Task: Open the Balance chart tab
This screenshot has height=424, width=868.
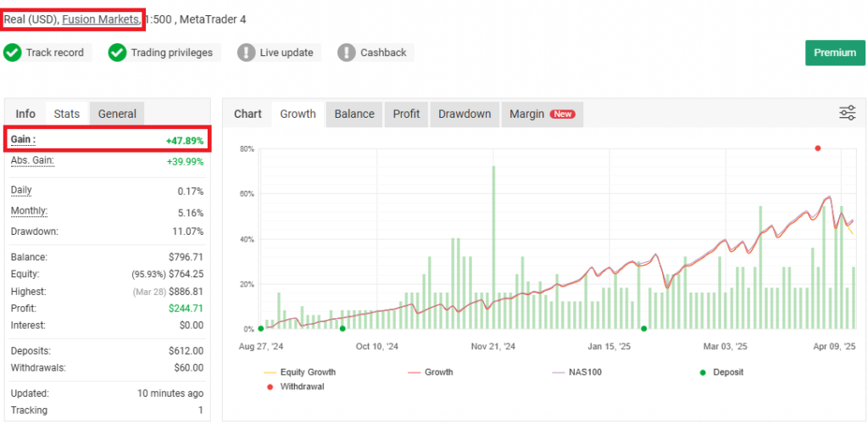Action: [354, 114]
